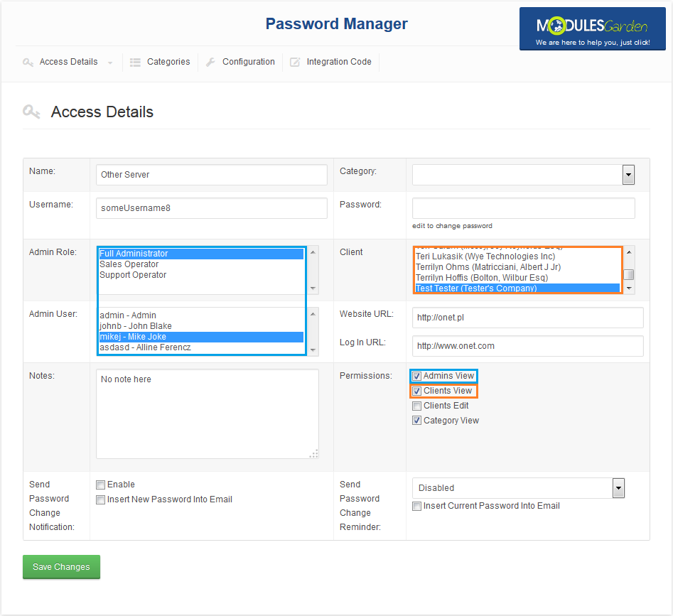Uncheck the Admins View permission
673x616 pixels.
[x=417, y=376]
